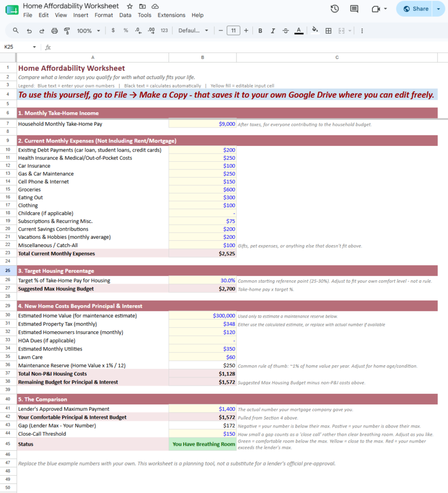Open the font family dropdown
The height and width of the screenshot is (493, 448).
tap(193, 30)
